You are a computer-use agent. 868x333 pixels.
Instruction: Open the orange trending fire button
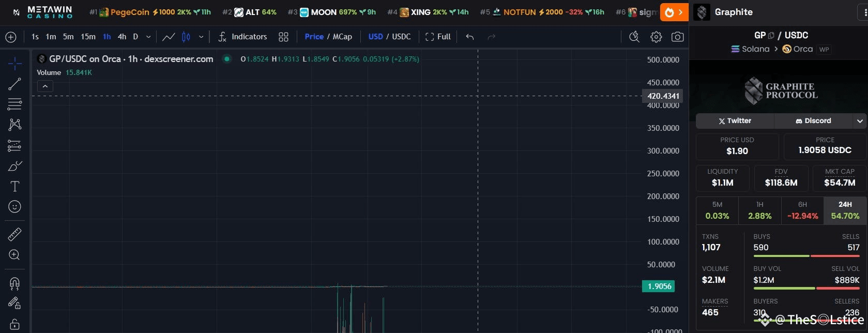coord(674,12)
